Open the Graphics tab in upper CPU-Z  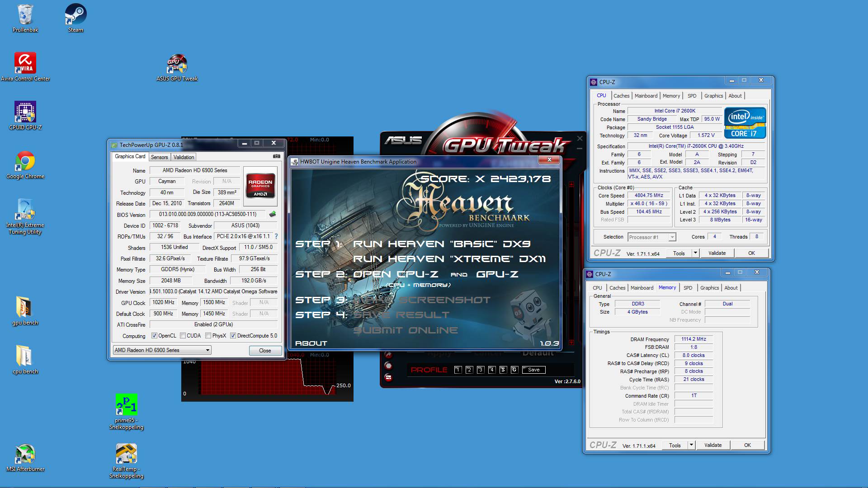[x=713, y=96]
